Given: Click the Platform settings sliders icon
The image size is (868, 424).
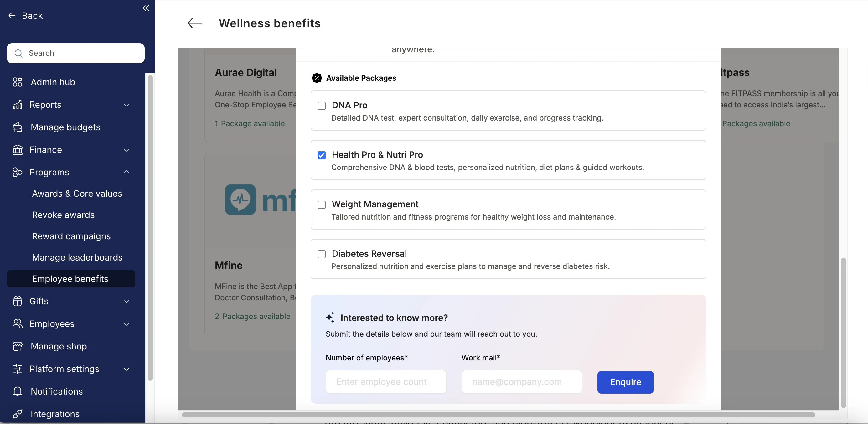Looking at the screenshot, I should tap(18, 369).
